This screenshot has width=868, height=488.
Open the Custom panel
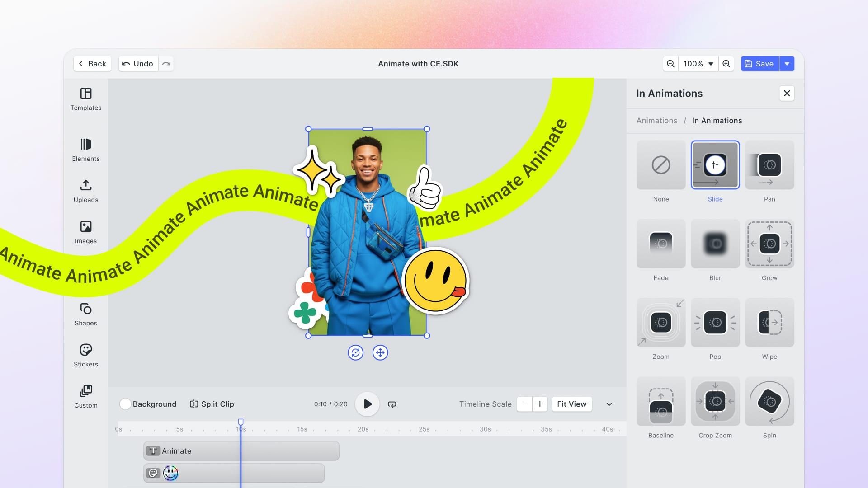coord(85,395)
